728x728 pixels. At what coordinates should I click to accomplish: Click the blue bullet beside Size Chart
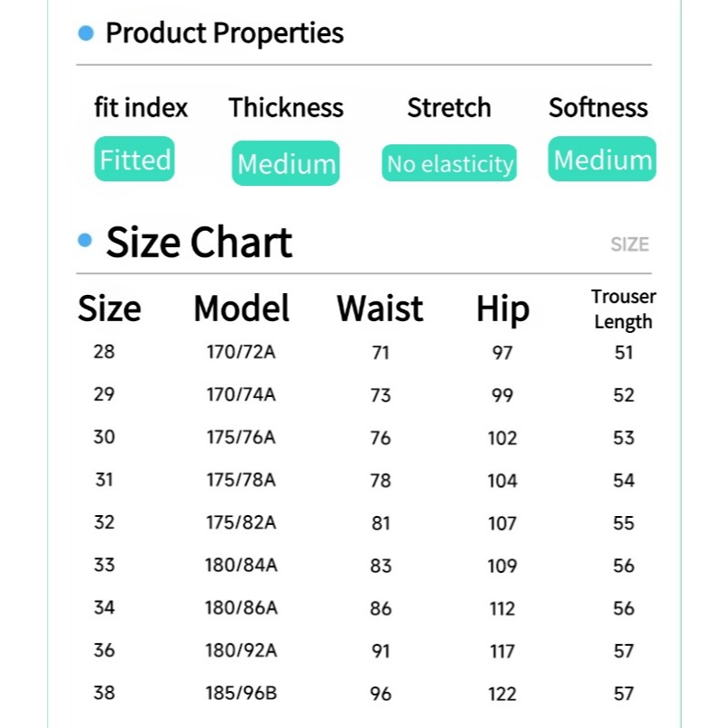click(86, 240)
